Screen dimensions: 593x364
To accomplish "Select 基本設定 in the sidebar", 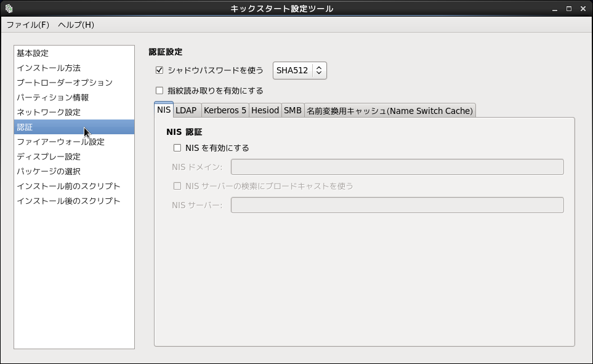I will coord(33,53).
